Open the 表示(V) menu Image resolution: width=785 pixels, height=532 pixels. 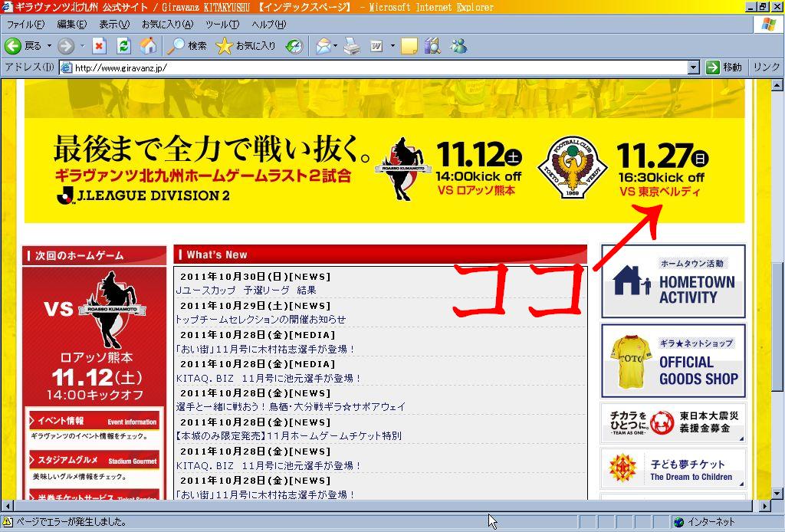point(114,24)
